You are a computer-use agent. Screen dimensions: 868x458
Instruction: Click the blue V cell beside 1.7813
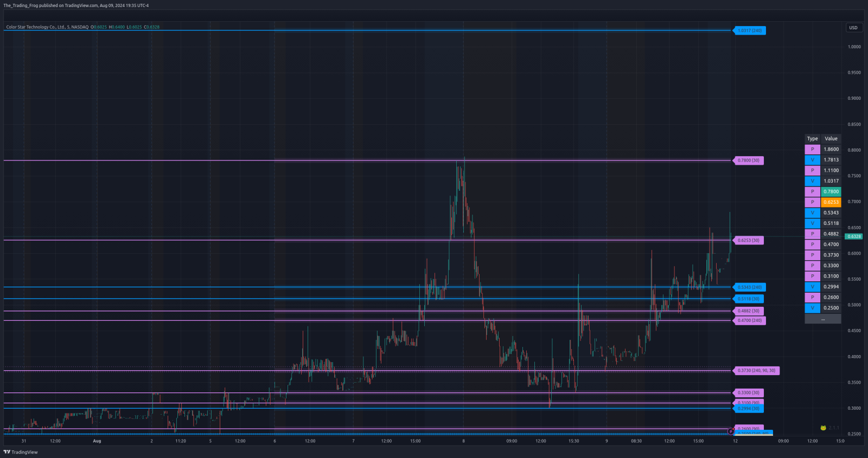pyautogui.click(x=813, y=160)
